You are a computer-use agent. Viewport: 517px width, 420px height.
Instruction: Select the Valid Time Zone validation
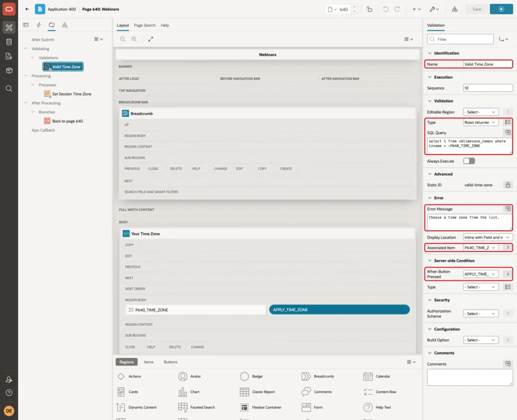pos(63,67)
